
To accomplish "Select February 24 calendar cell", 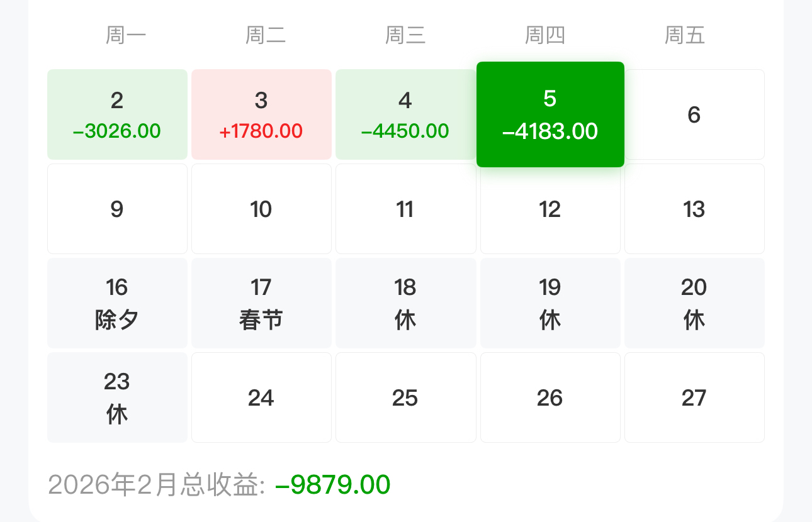I will click(261, 397).
